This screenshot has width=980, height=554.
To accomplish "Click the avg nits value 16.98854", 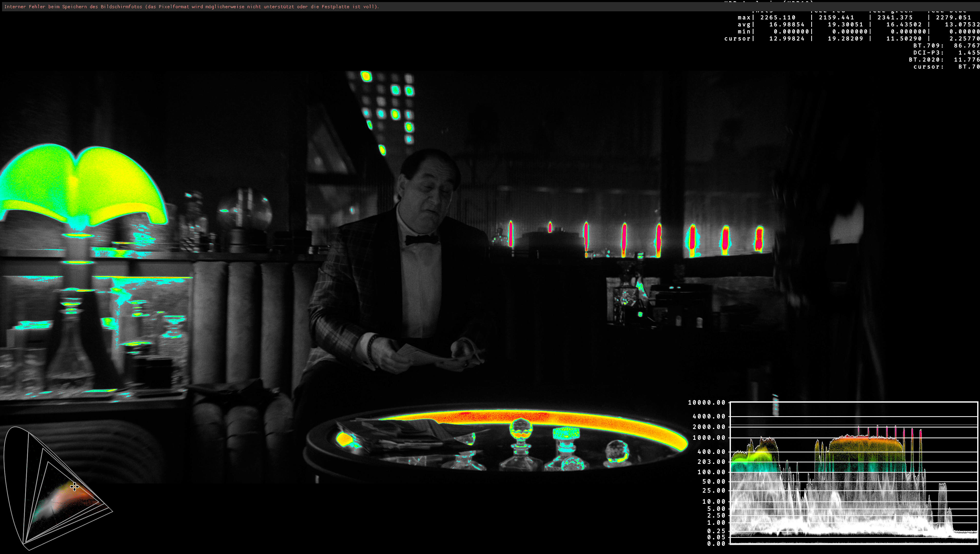I will pos(787,24).
